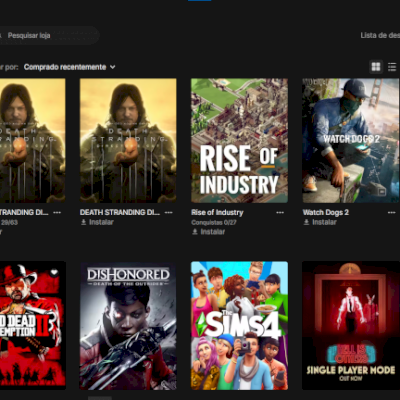
Task: Click the DEATH STRANDING DI... title above Instalar
Action: coord(120,212)
